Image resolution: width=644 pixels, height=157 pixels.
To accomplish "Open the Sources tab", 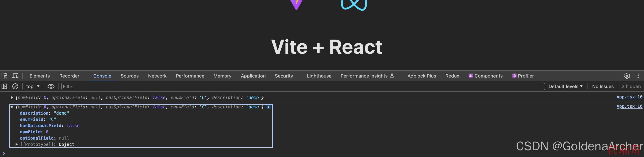I will (130, 76).
